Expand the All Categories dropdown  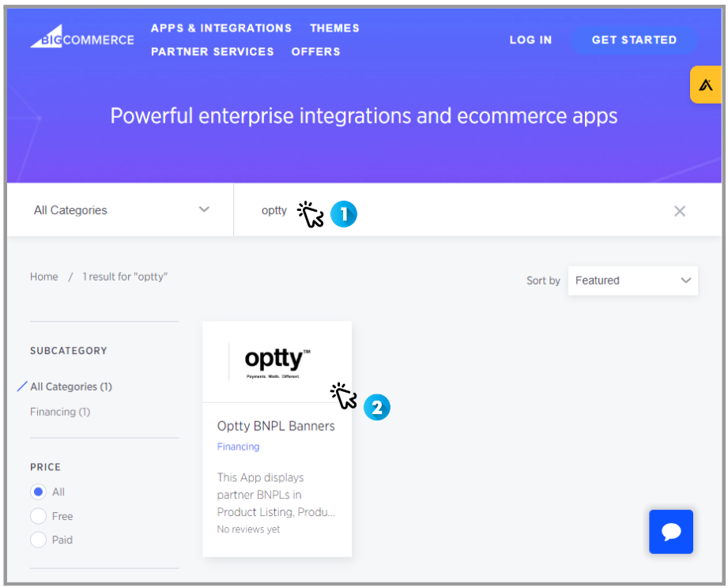point(120,210)
